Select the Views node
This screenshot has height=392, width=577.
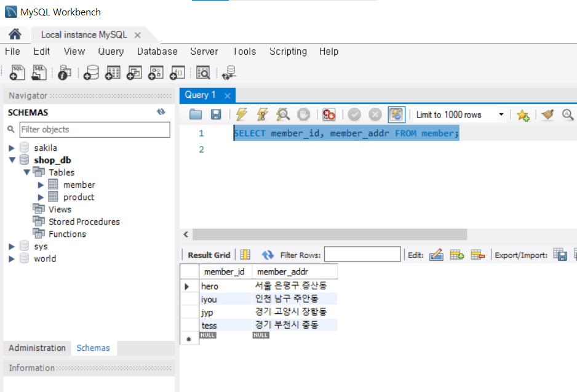click(x=60, y=209)
